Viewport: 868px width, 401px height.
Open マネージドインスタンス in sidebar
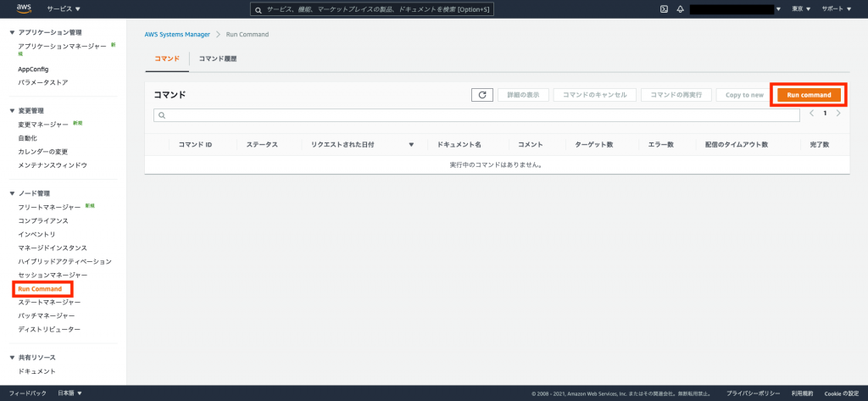pyautogui.click(x=53, y=248)
